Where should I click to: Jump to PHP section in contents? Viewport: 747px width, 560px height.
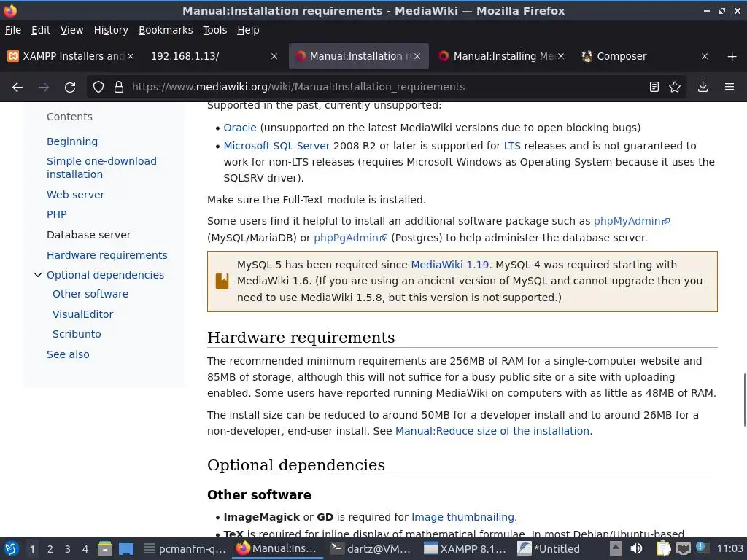click(57, 215)
